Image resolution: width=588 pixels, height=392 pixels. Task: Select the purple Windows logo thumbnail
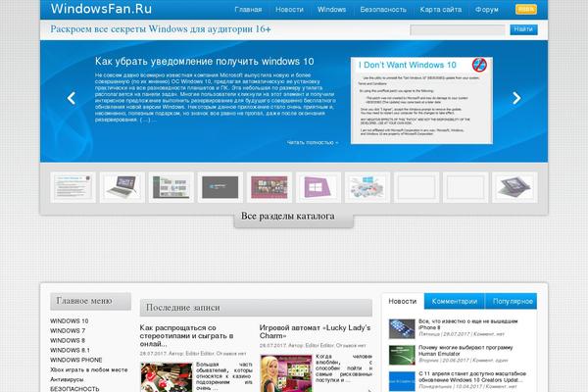318,187
